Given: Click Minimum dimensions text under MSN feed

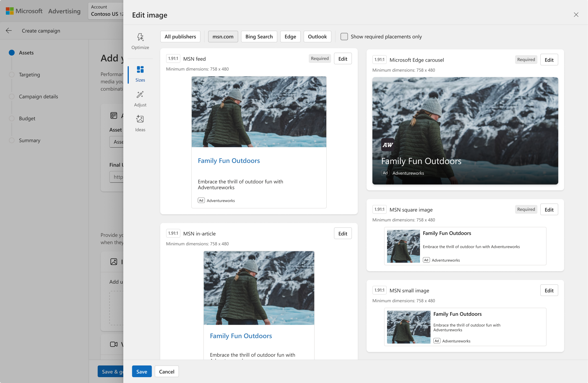Looking at the screenshot, I should pyautogui.click(x=197, y=69).
